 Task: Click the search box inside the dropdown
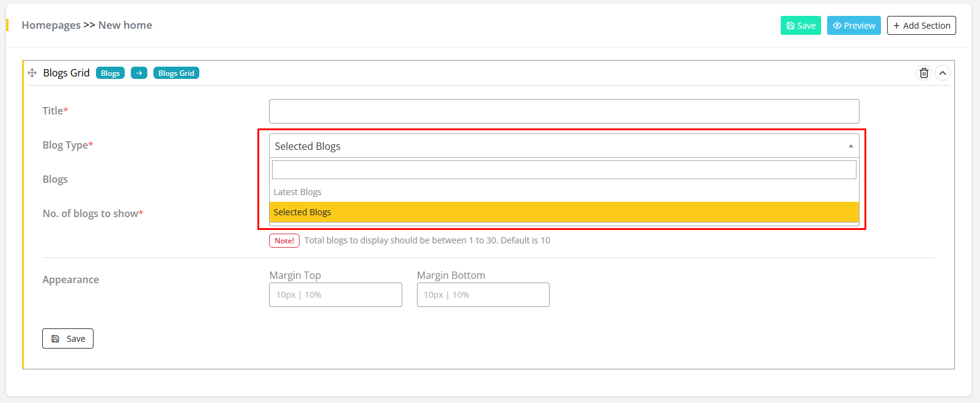coord(564,169)
